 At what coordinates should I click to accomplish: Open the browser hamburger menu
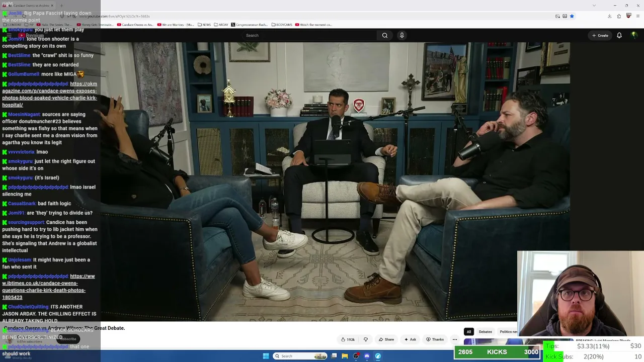638,16
